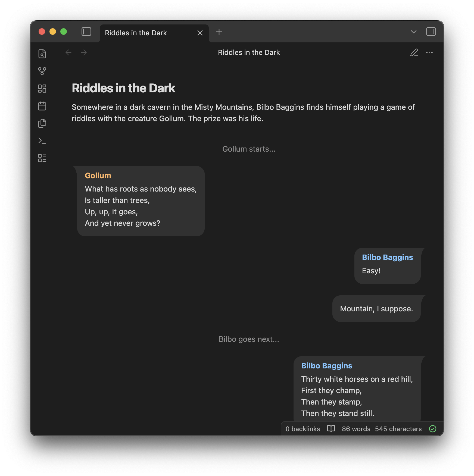Click the templates copy-pages icon

(42, 123)
